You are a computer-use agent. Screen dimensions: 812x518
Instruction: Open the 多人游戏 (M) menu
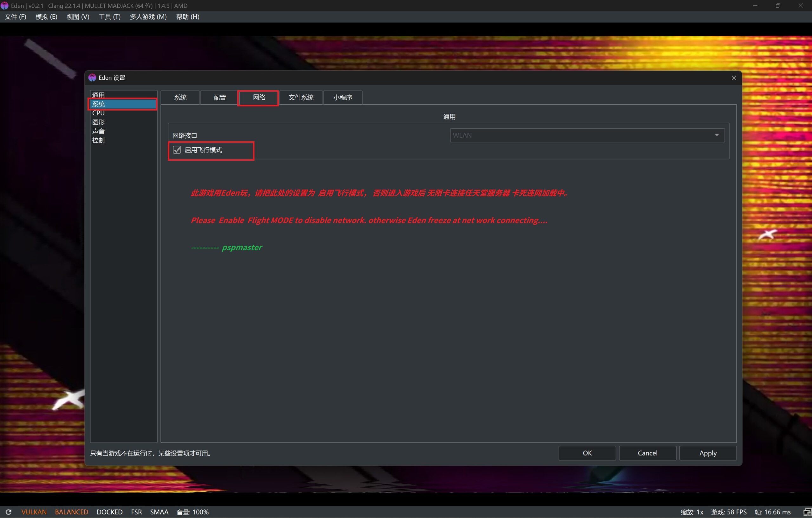(x=148, y=17)
